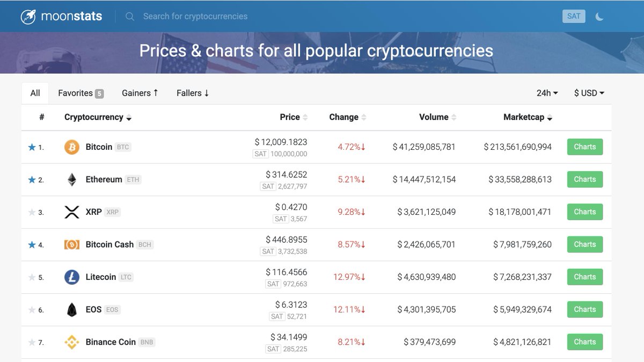Screen dimensions: 644x362
Task: Click Litecoin change 12.97%
Action: 349,277
